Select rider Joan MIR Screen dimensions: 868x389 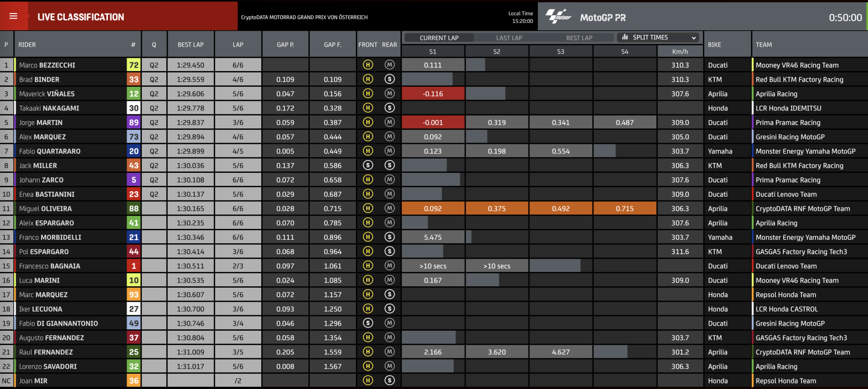point(33,381)
